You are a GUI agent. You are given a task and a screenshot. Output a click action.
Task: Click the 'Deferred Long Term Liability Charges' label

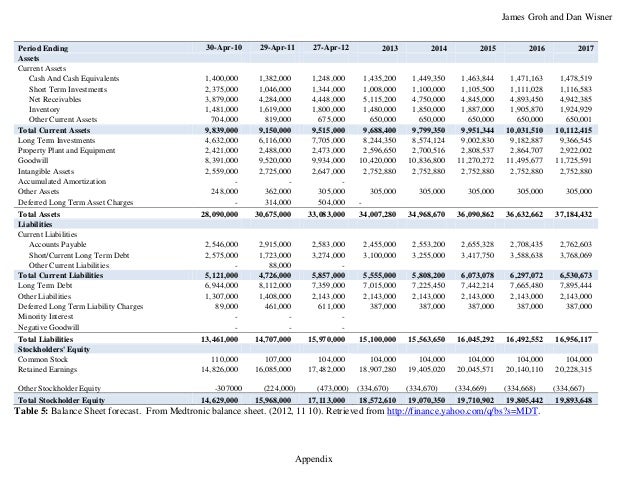pyautogui.click(x=80, y=306)
